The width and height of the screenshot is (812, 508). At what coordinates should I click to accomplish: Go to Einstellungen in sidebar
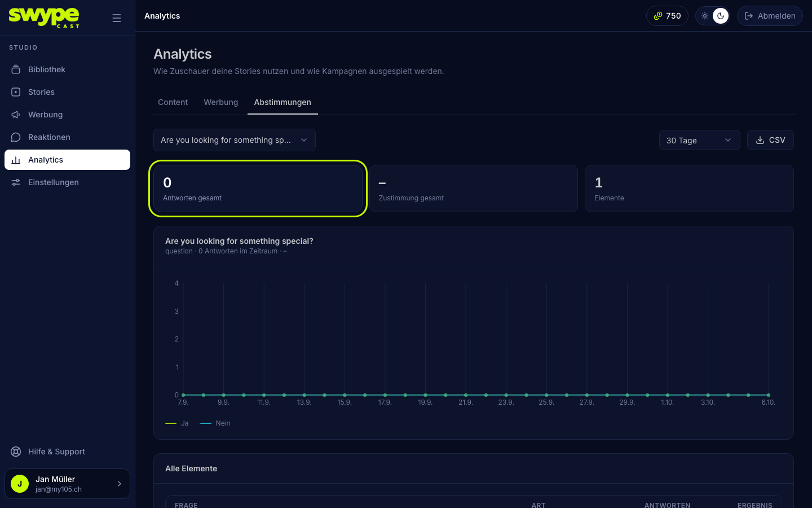(67, 182)
